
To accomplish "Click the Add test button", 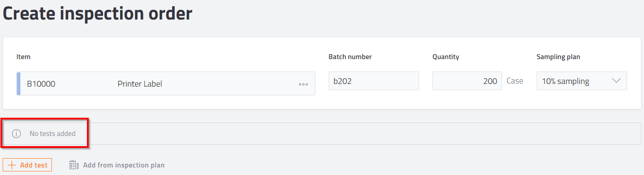I will point(27,165).
